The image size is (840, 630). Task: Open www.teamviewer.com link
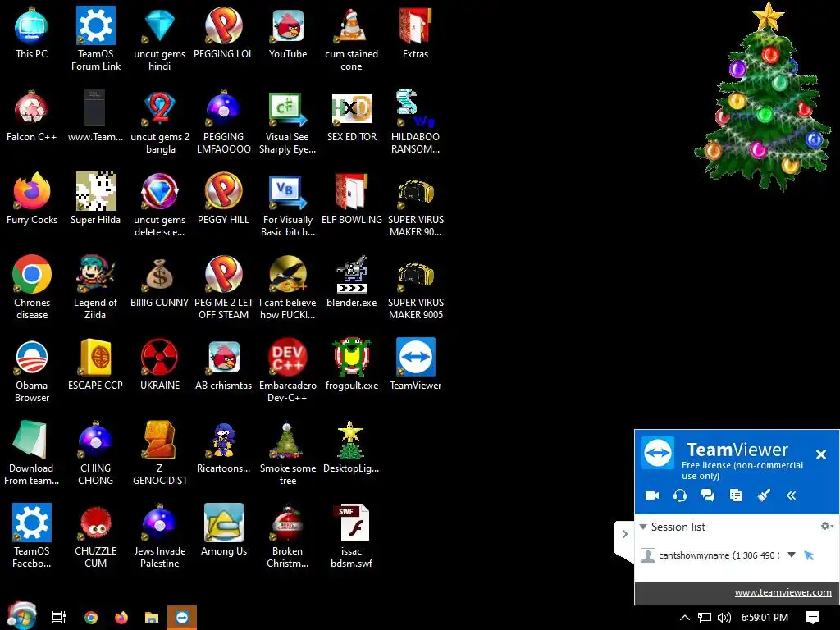pos(783,592)
